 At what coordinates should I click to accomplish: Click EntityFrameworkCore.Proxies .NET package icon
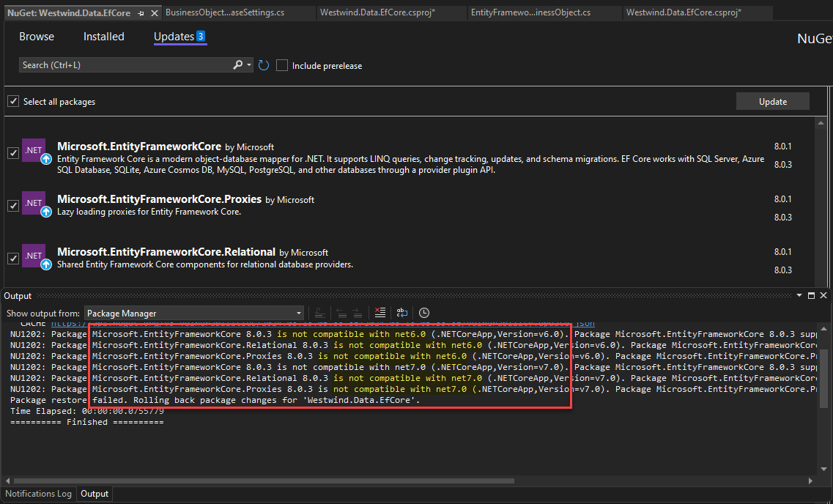click(x=34, y=204)
